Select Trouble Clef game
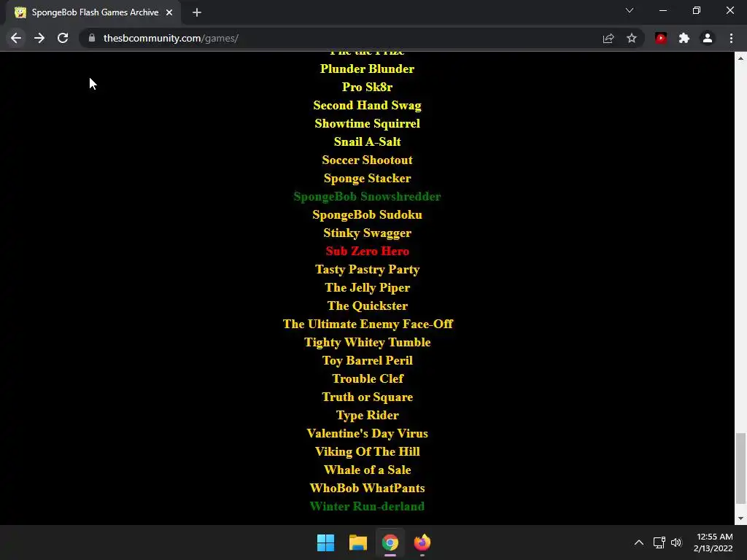Viewport: 747px width, 560px height. click(368, 378)
